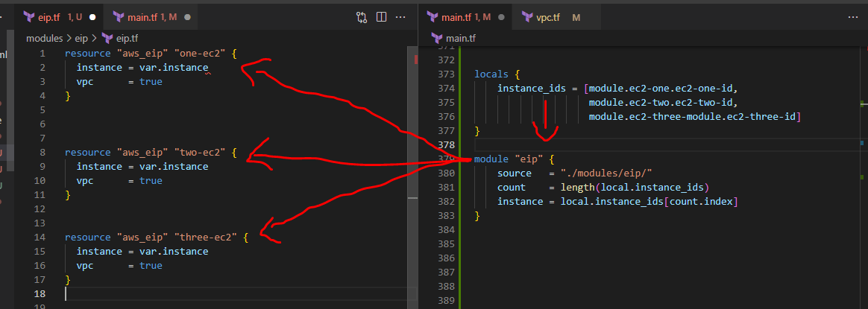Select 'main.tf' in the right breadcrumb
Screen dimensions: 868x309
point(461,38)
